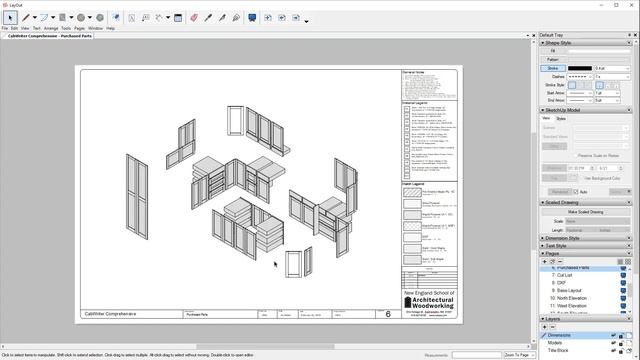Select the Eraser tool
Screen dimensions: 640x360
[194, 18]
